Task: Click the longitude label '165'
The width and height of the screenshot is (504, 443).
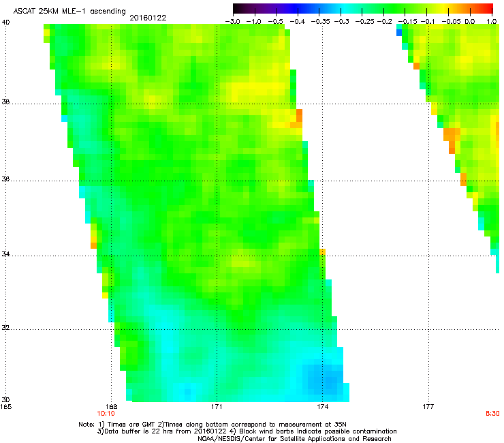Action: point(5,407)
